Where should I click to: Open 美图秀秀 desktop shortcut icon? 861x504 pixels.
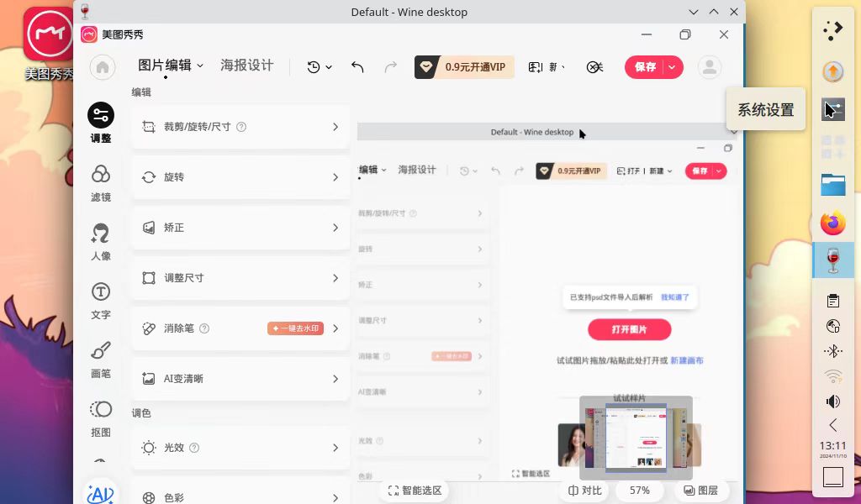(50, 44)
